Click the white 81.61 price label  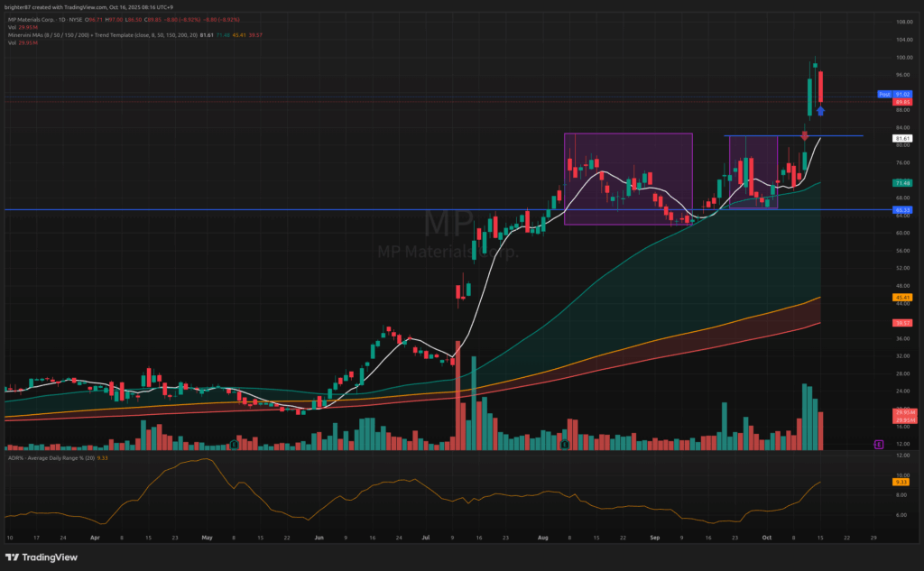pos(901,139)
